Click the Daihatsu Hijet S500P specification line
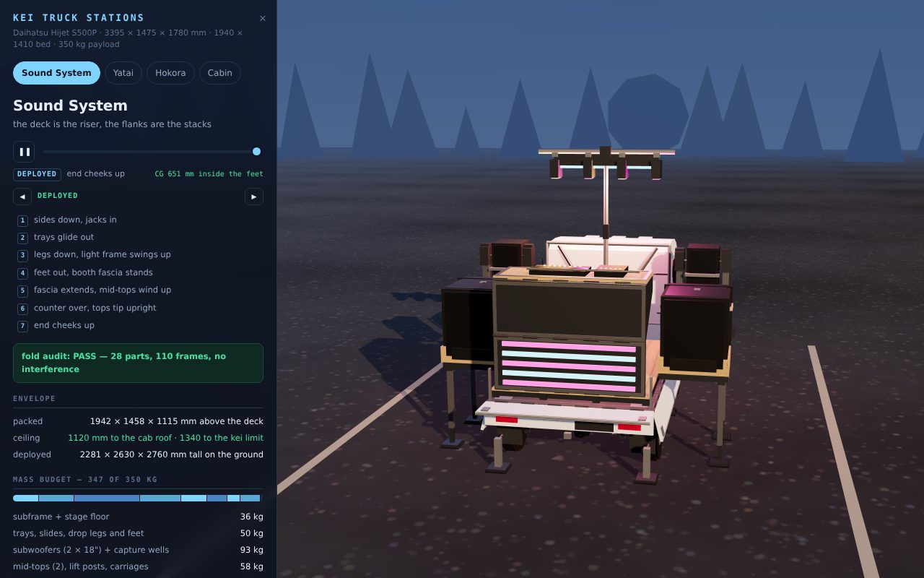924x578 pixels. [128, 38]
